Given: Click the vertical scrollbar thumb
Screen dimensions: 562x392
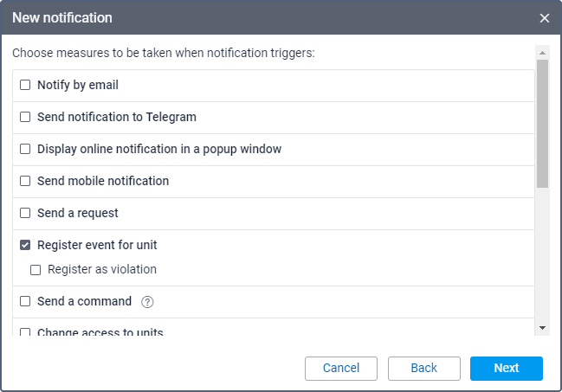Looking at the screenshot, I should click(542, 123).
